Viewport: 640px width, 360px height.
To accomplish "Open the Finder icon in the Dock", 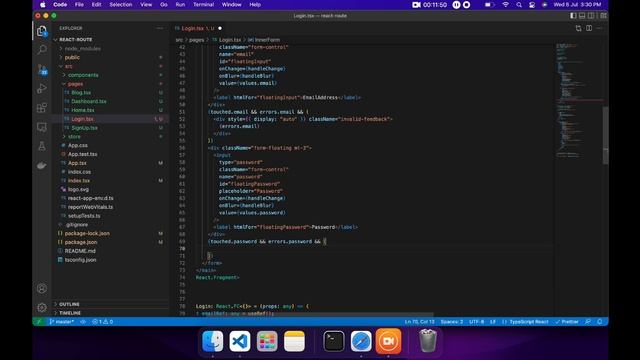I will tap(213, 341).
